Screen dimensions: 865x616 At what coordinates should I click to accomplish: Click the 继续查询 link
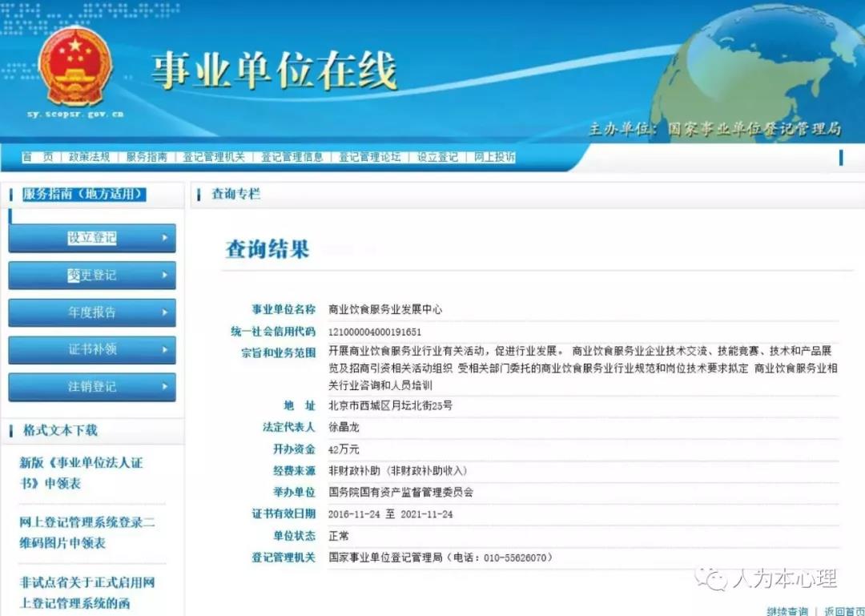coord(787,611)
